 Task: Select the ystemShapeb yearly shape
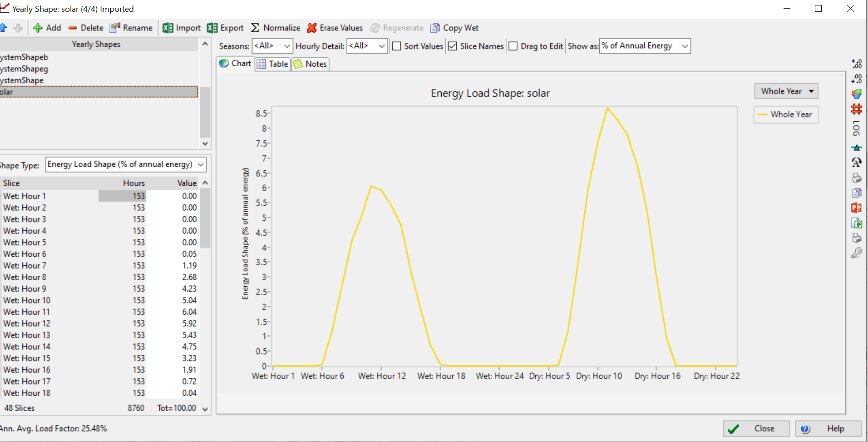point(24,57)
